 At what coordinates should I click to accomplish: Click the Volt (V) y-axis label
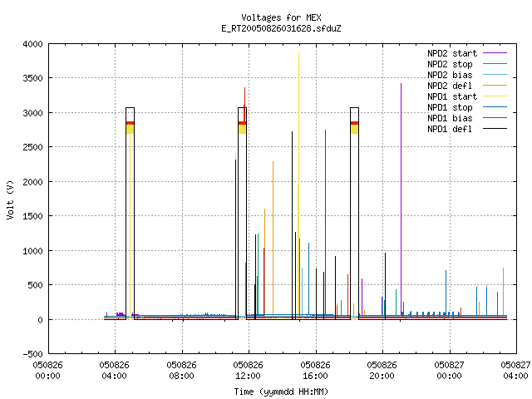tap(10, 199)
